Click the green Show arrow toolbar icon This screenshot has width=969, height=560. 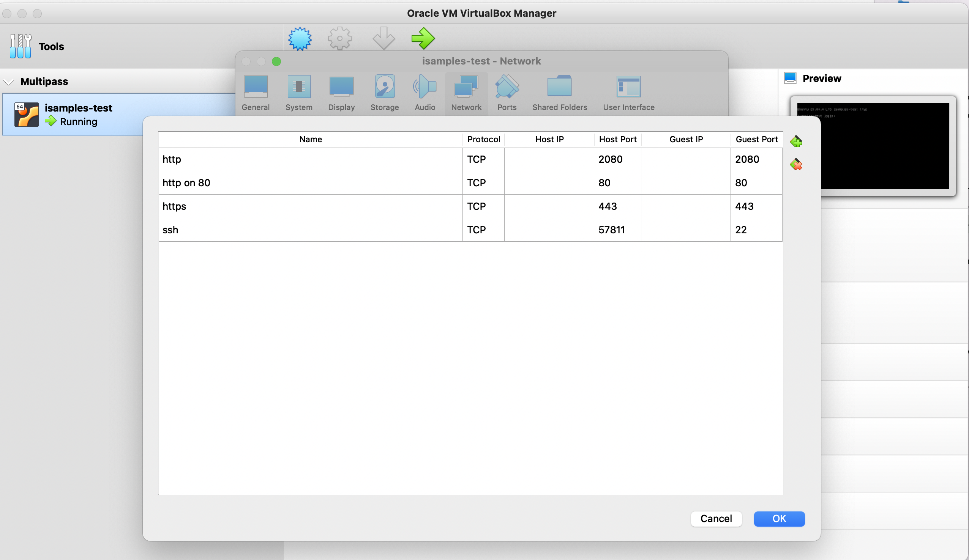click(423, 38)
